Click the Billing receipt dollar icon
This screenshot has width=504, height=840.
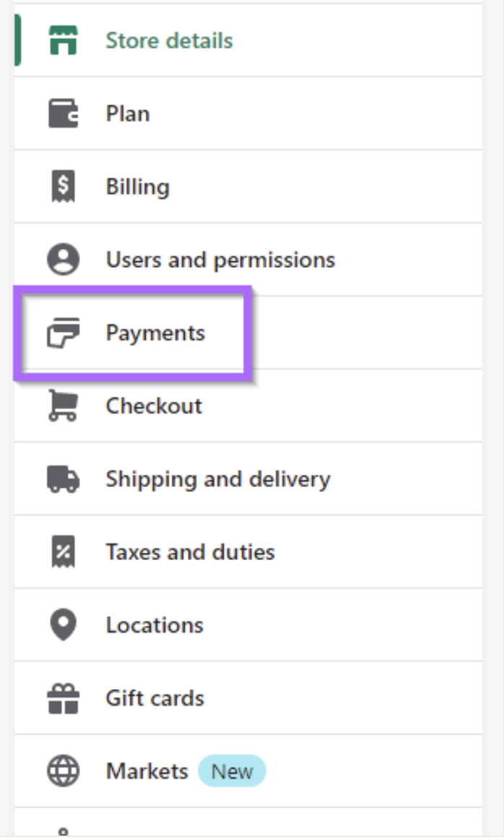click(x=63, y=186)
